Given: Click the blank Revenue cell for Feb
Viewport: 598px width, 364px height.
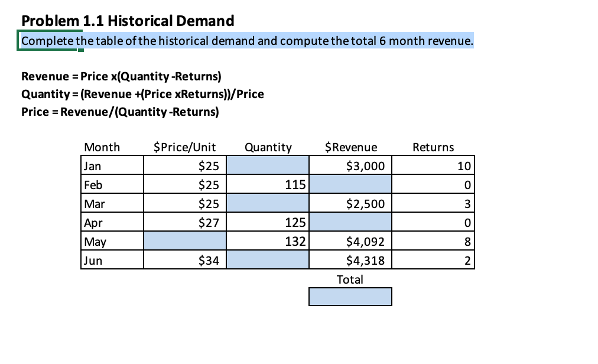Looking at the screenshot, I should [x=350, y=184].
